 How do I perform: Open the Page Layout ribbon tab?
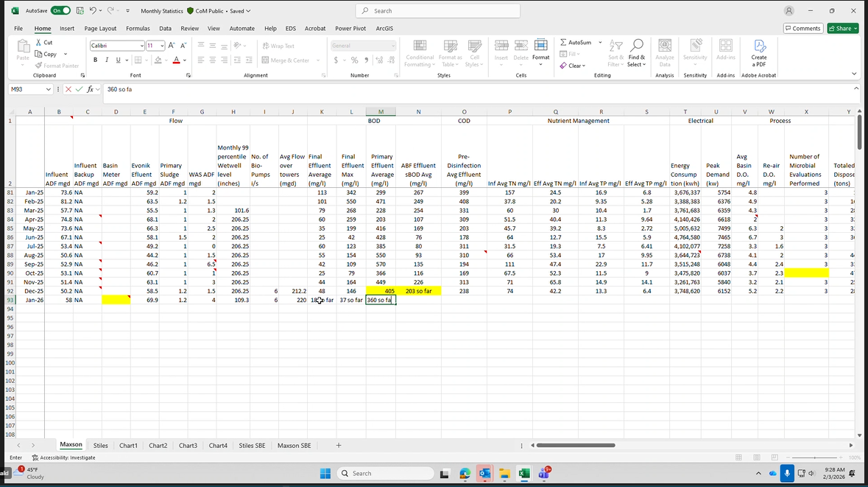point(100,28)
